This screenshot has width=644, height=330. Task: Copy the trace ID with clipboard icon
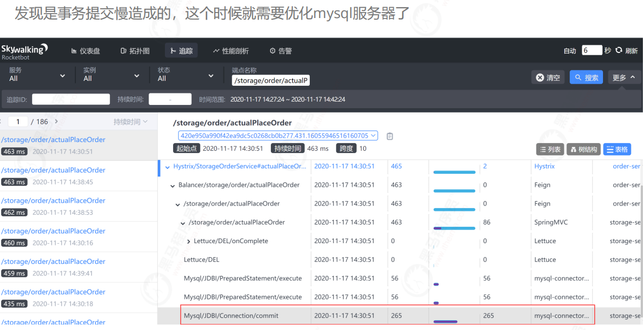coord(390,136)
